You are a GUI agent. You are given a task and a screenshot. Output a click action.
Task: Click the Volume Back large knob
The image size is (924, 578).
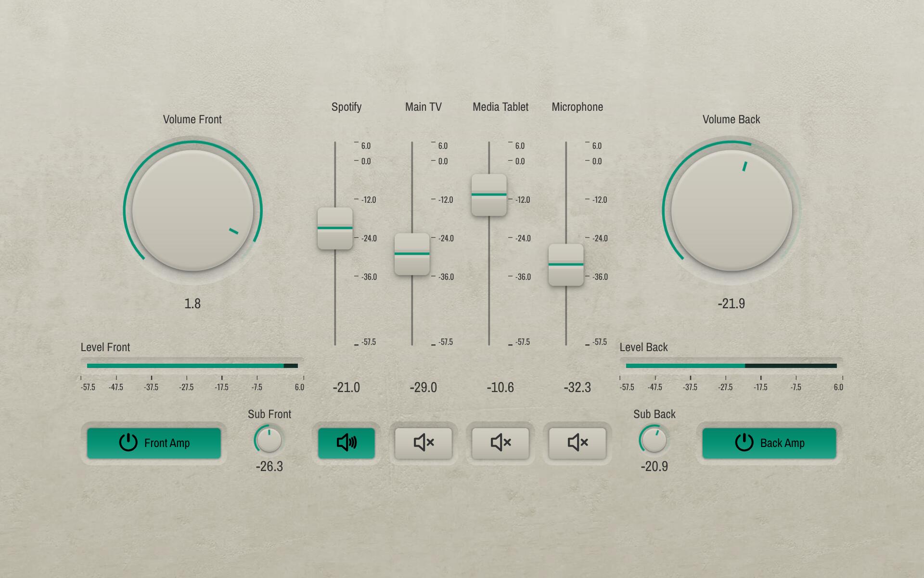pyautogui.click(x=731, y=210)
